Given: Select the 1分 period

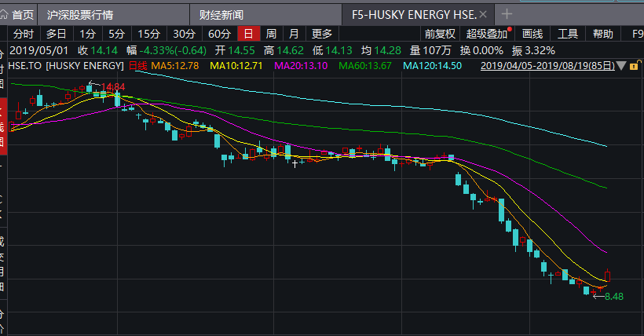Looking at the screenshot, I should 87,34.
